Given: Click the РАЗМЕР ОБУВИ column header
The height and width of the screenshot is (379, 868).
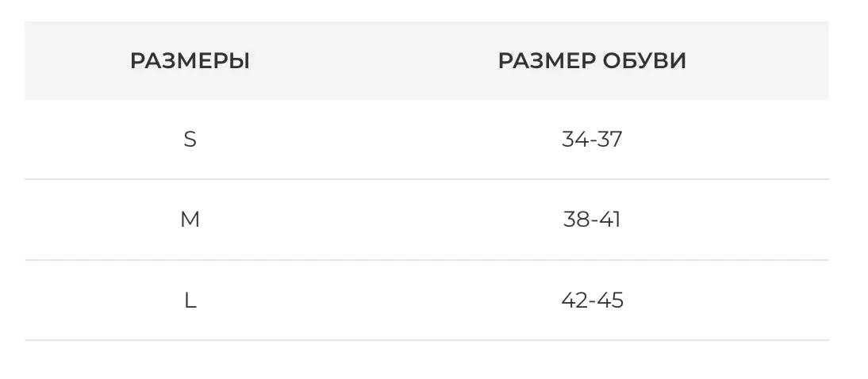Looking at the screenshot, I should pos(592,61).
